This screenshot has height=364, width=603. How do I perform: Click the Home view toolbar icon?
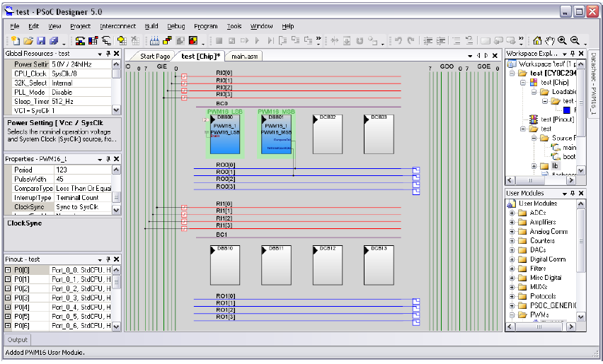[x=537, y=40]
